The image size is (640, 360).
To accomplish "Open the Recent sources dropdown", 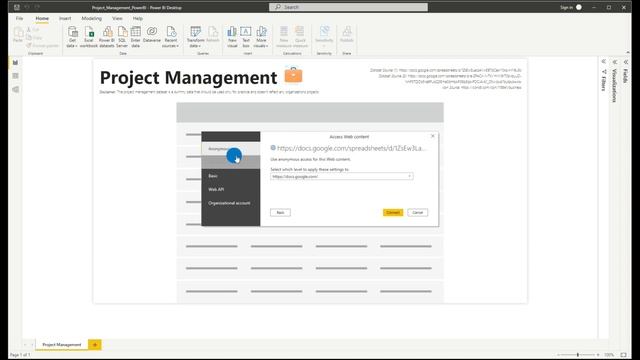I will tap(171, 37).
